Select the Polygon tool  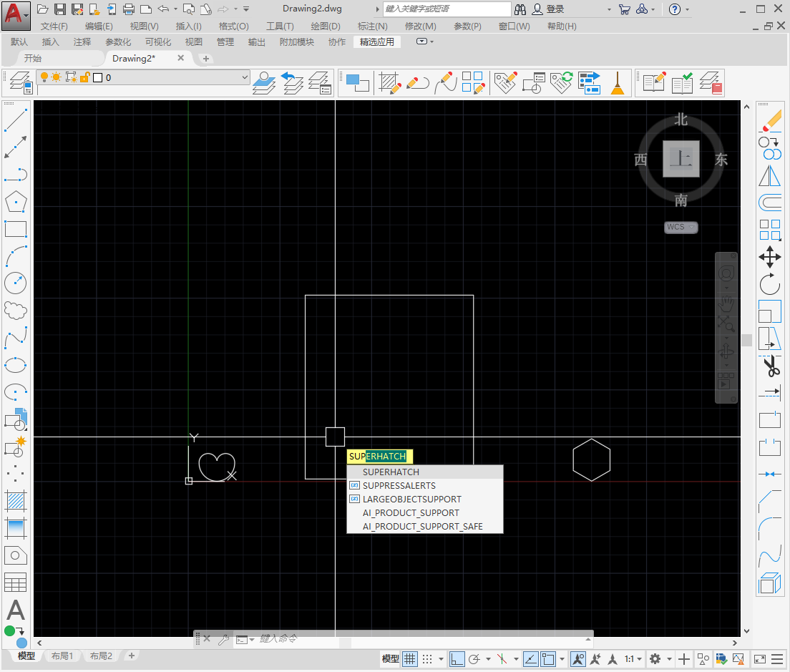coord(16,202)
